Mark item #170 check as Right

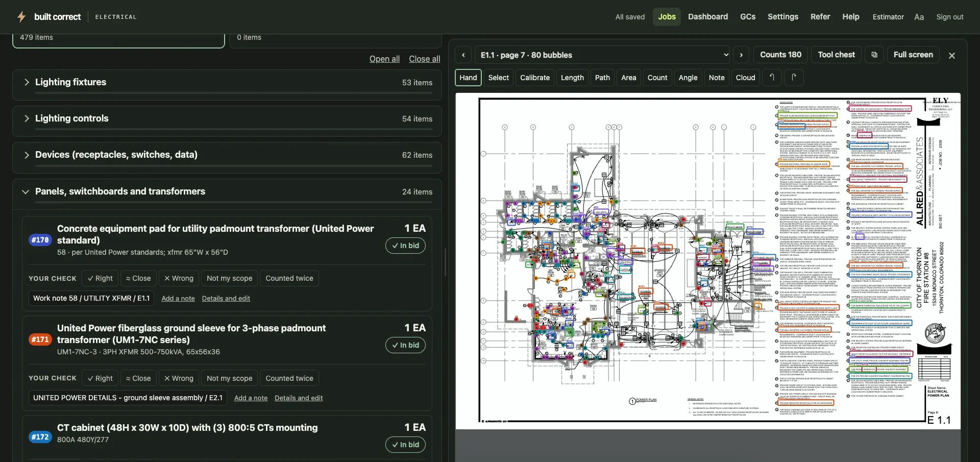tap(100, 278)
